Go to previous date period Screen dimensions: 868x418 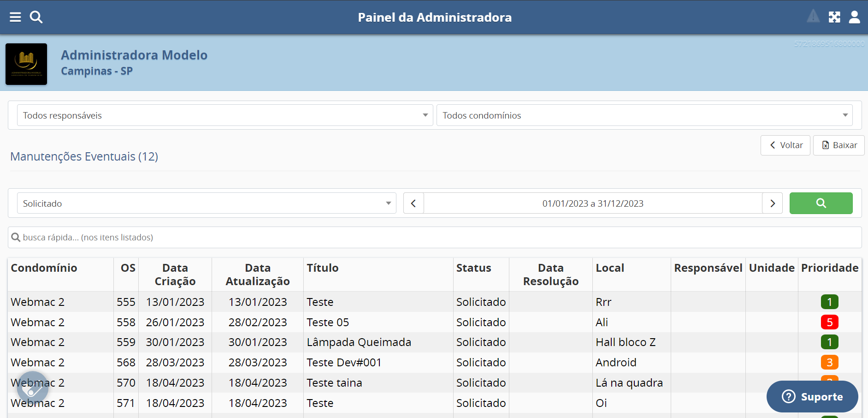(x=413, y=203)
